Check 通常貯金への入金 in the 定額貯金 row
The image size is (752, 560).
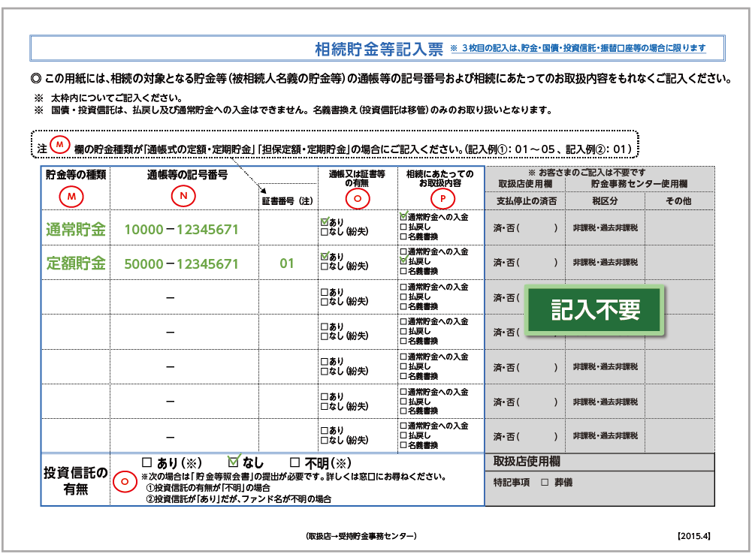pos(403,251)
